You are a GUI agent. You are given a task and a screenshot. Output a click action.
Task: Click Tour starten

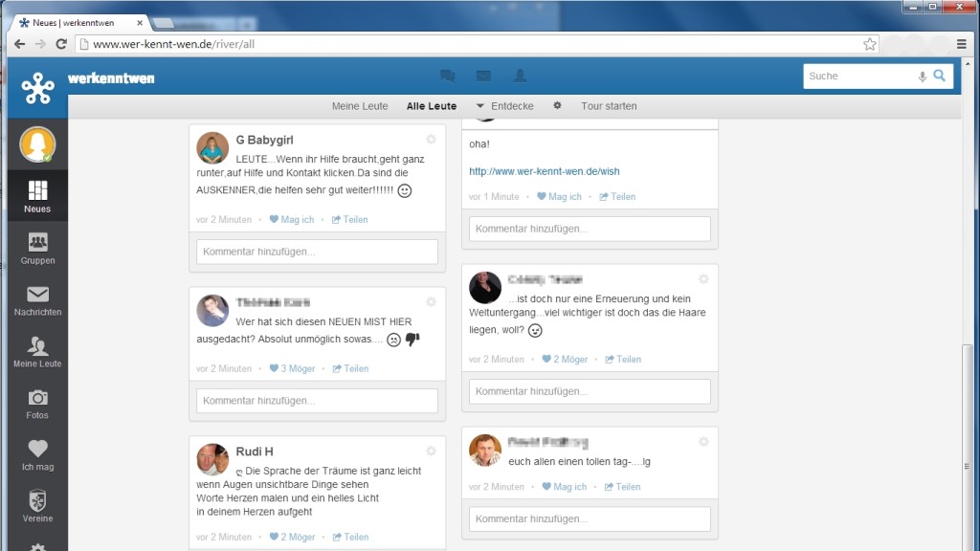pos(609,106)
